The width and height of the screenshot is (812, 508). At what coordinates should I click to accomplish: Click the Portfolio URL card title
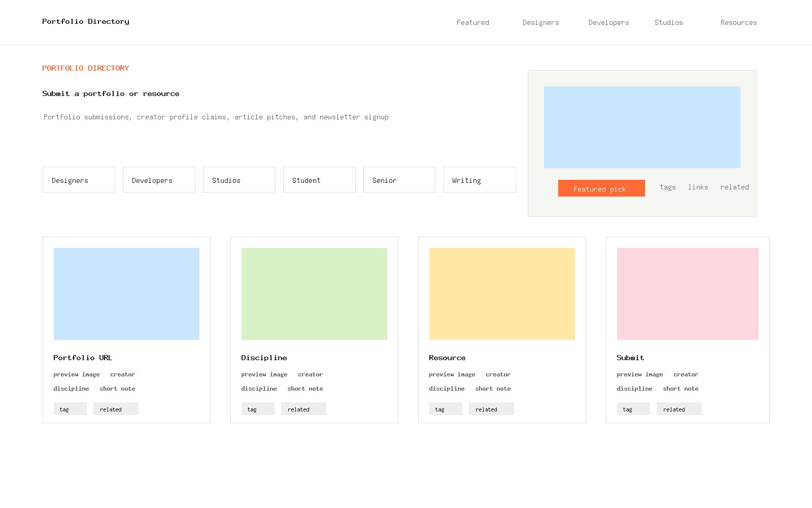(x=83, y=358)
